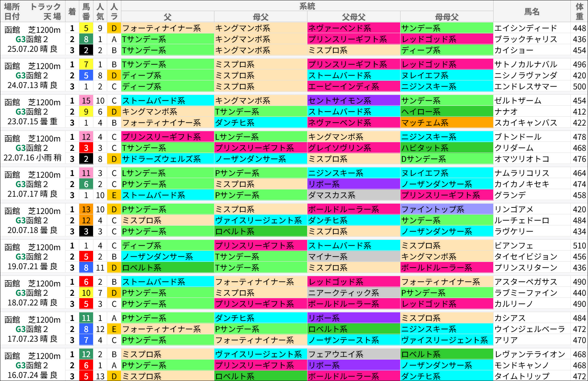Select horse name カイカノキセキ

[521, 184]
